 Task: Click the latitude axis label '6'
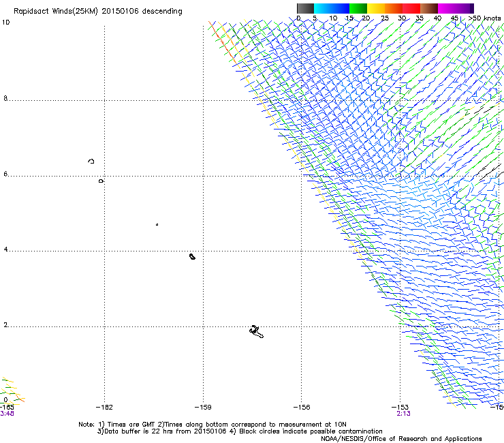click(5, 174)
